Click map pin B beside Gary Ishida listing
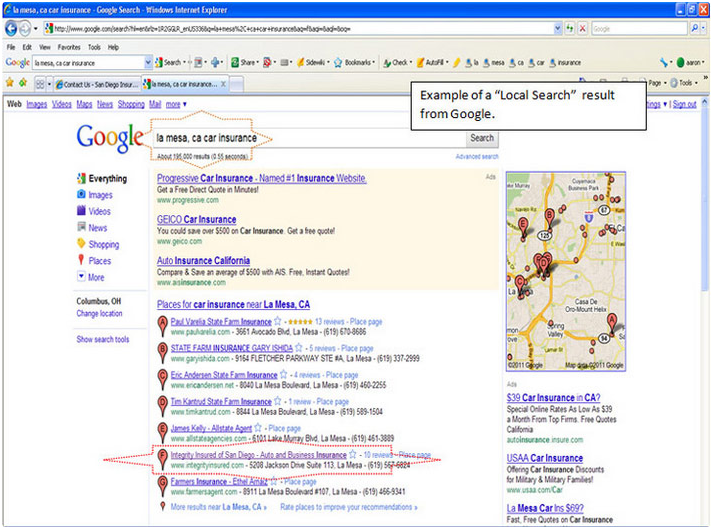 point(162,353)
